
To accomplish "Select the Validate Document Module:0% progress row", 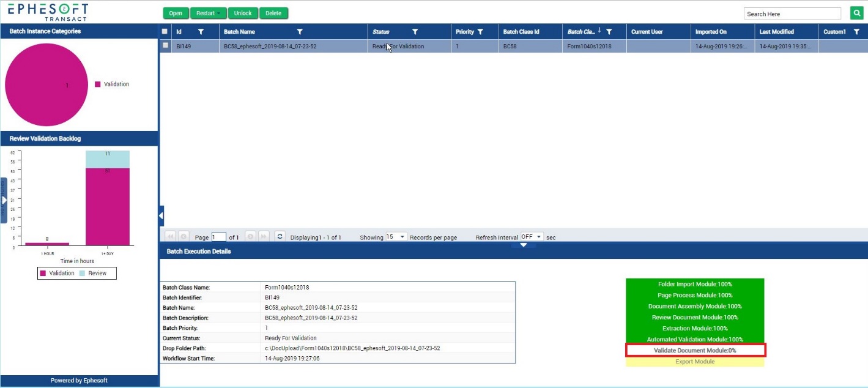I will coord(696,350).
